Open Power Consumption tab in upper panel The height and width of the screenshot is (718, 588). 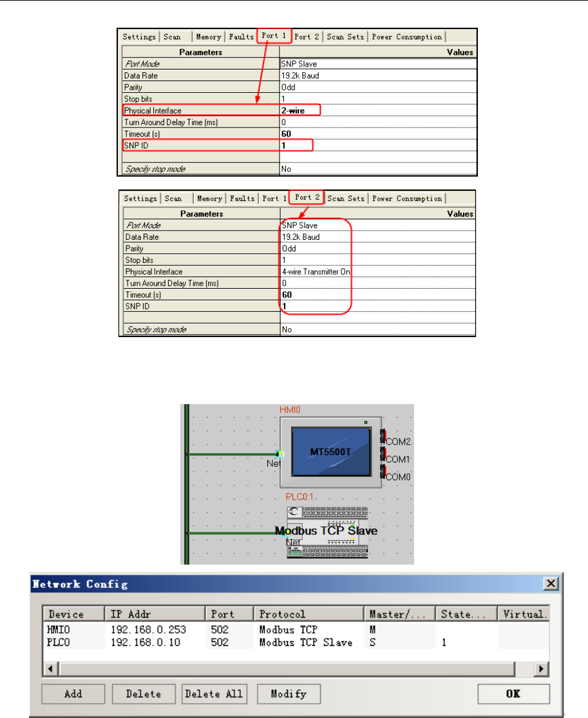pyautogui.click(x=407, y=37)
